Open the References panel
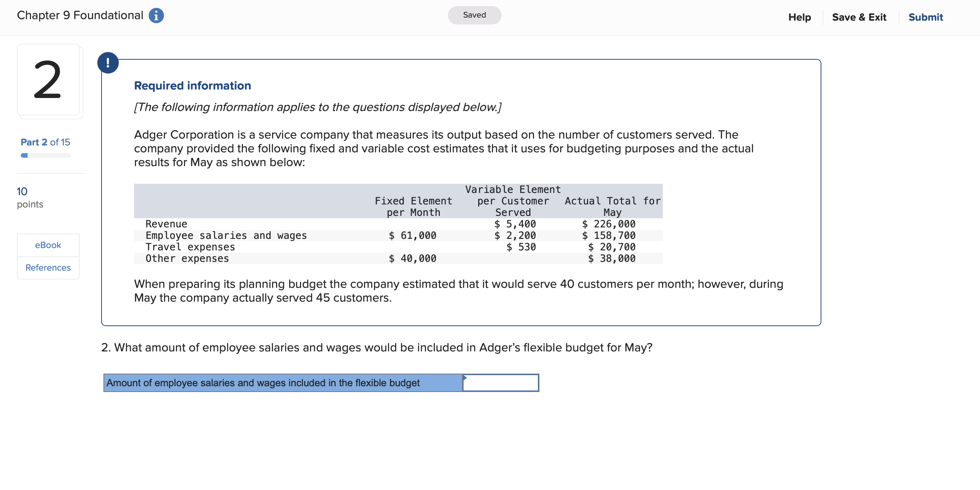Screen dimensions: 980x490 [48, 268]
